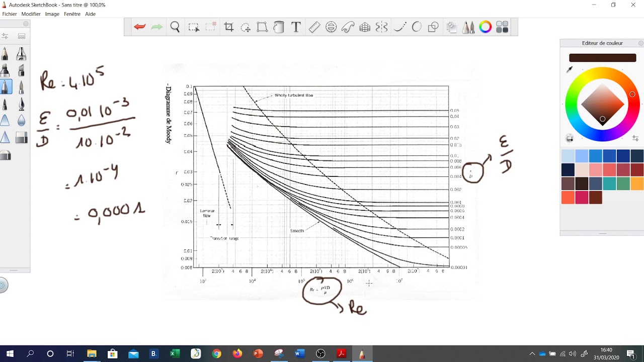Select the pencil brush
This screenshot has width=644, height=362.
(5, 53)
